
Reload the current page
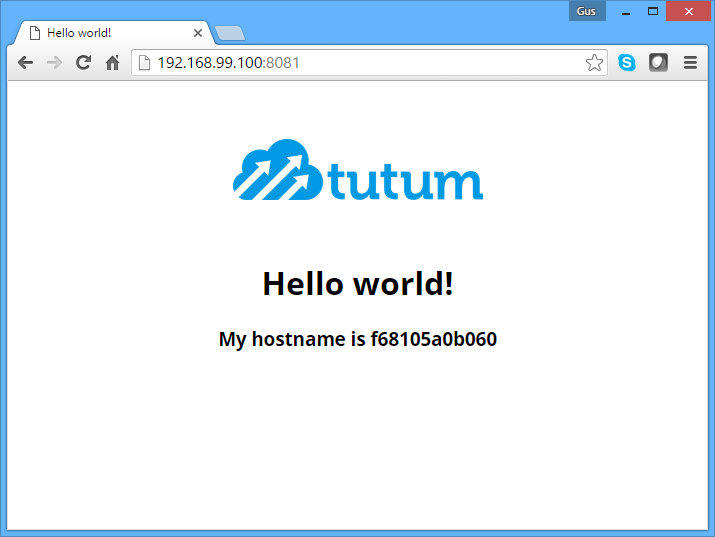(84, 63)
